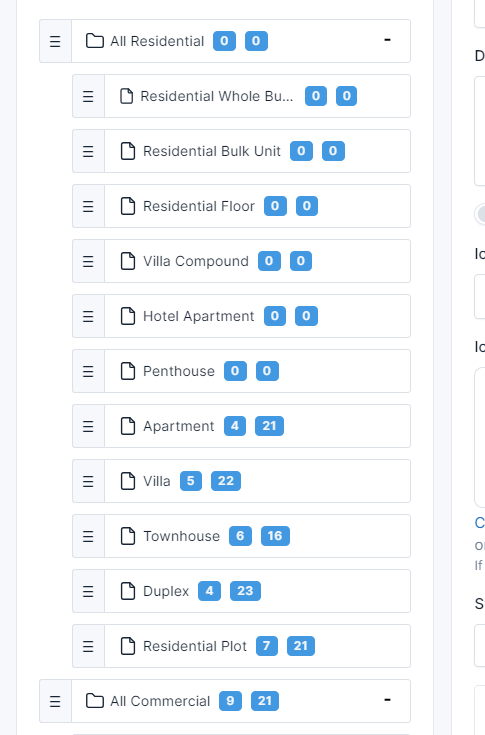
Task: Click the 21 badge on Apartment
Action: tap(269, 426)
